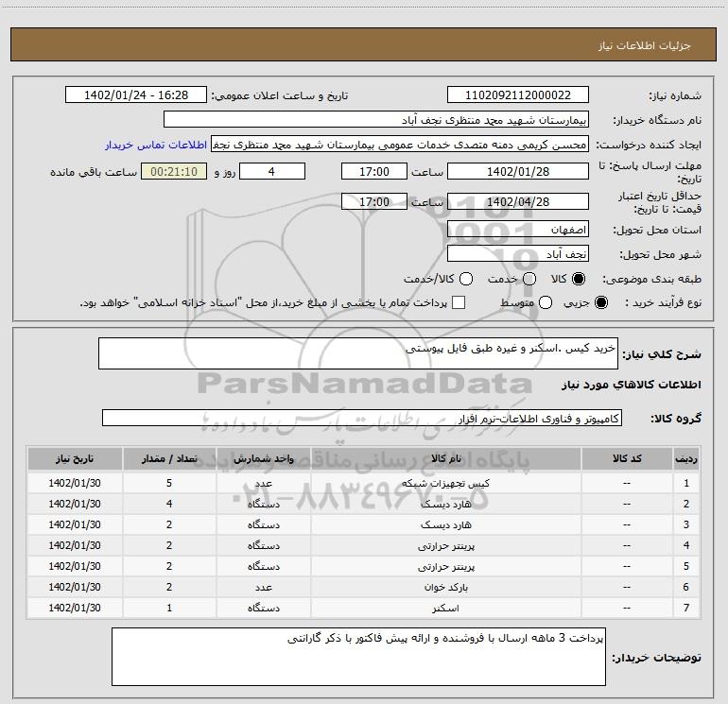728x704 pixels.
Task: Click the تعداد / مقدار column header
Action: click(169, 459)
